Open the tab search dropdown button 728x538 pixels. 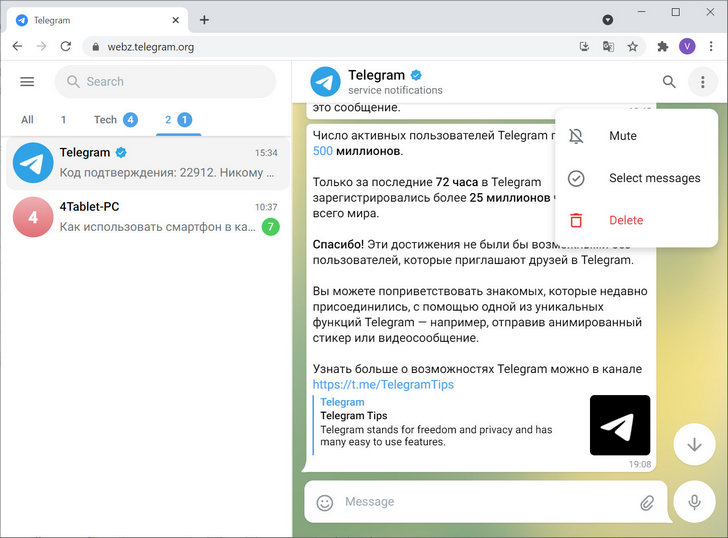608,19
